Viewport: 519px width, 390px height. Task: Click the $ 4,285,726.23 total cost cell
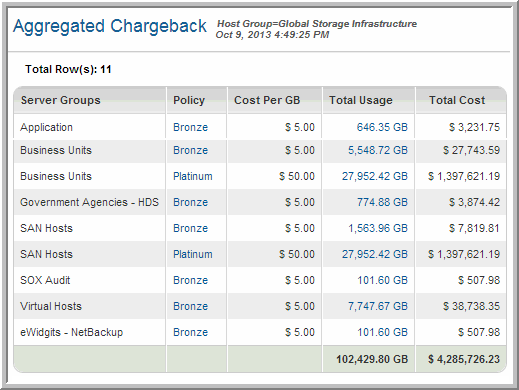coord(464,359)
